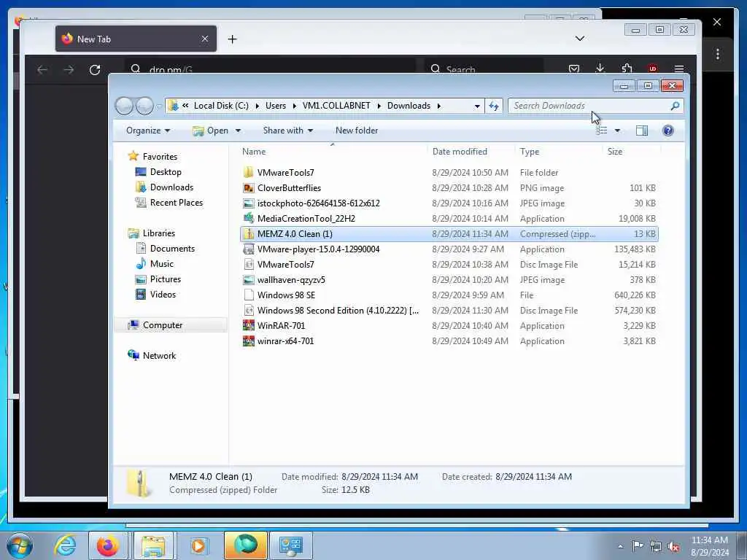Click the Explorer forward navigation button
Screen dimensions: 747x560
[x=144, y=106]
